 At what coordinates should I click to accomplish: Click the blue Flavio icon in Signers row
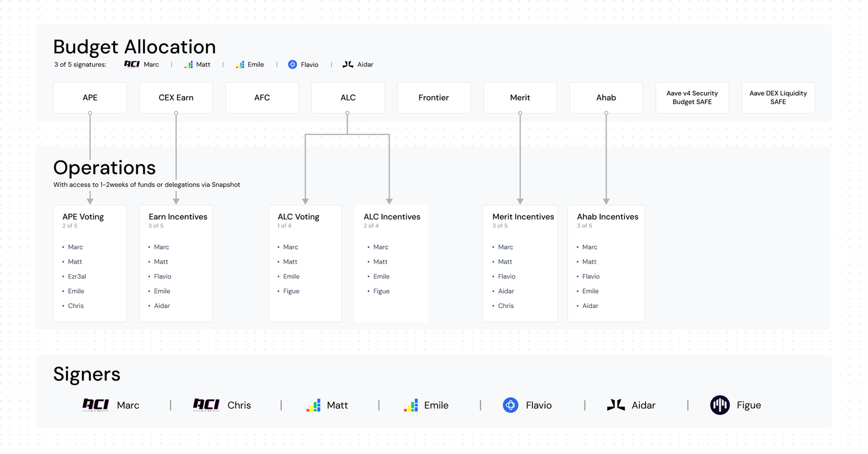click(x=510, y=405)
